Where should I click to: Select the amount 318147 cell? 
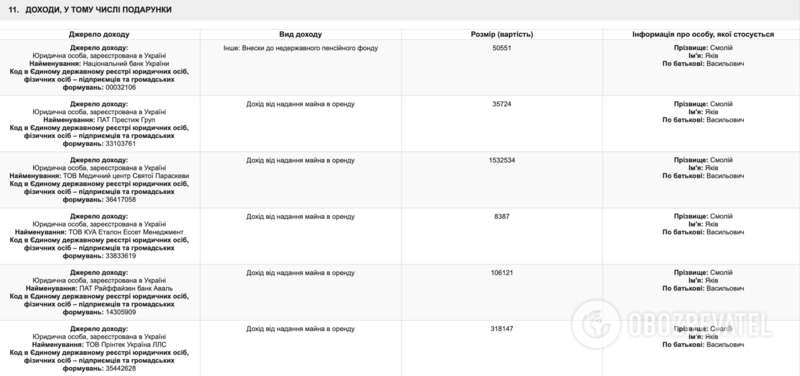[502, 329]
